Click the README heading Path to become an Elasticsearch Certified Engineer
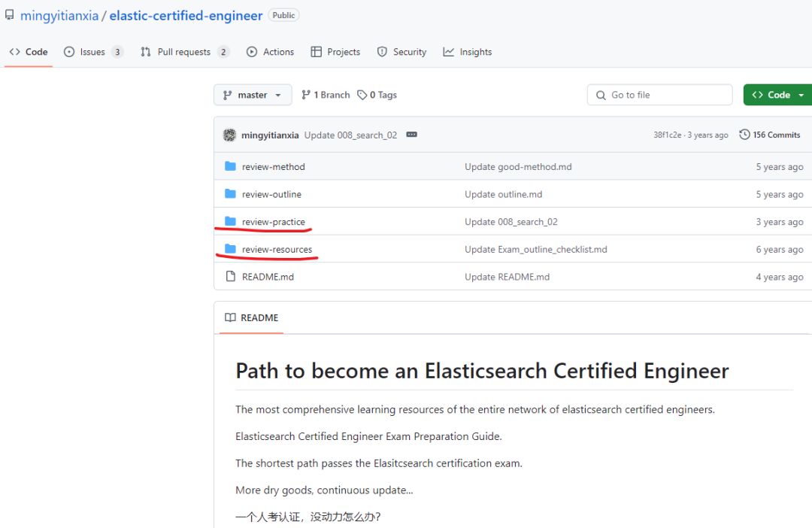812x528 pixels. click(x=482, y=371)
